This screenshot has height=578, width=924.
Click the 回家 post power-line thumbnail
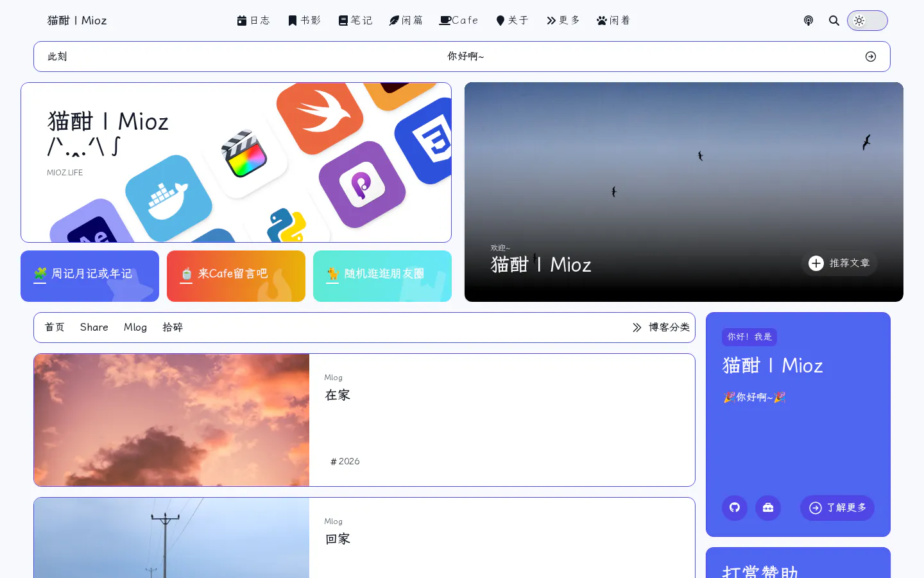click(x=171, y=538)
